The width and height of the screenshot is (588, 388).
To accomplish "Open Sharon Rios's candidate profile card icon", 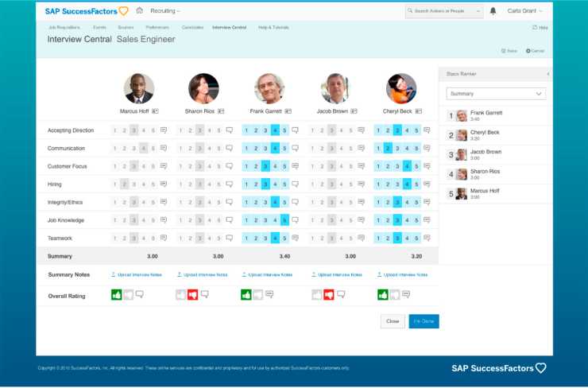I will tap(221, 111).
